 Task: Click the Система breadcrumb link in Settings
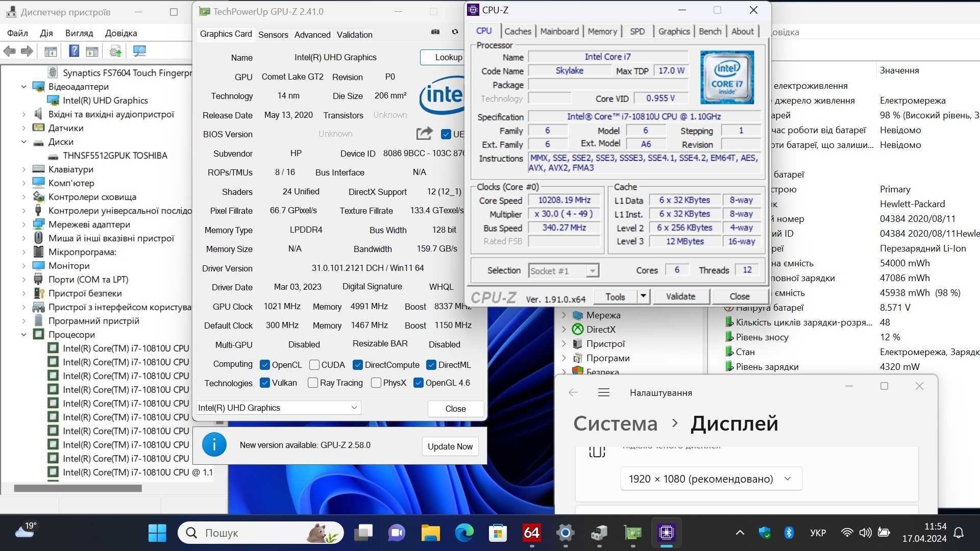616,423
